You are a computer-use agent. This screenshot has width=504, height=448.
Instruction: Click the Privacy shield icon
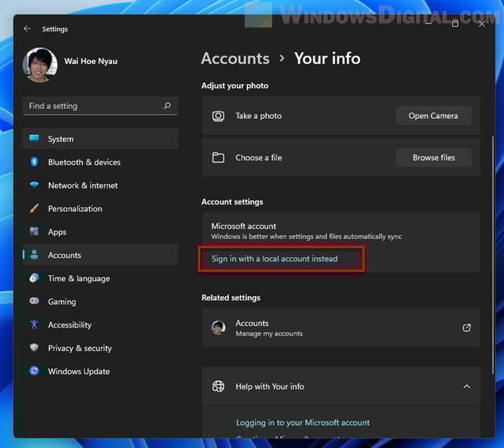coord(34,347)
